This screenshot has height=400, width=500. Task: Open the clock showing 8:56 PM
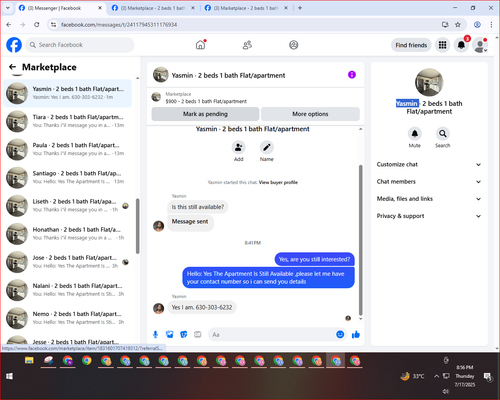pyautogui.click(x=465, y=376)
